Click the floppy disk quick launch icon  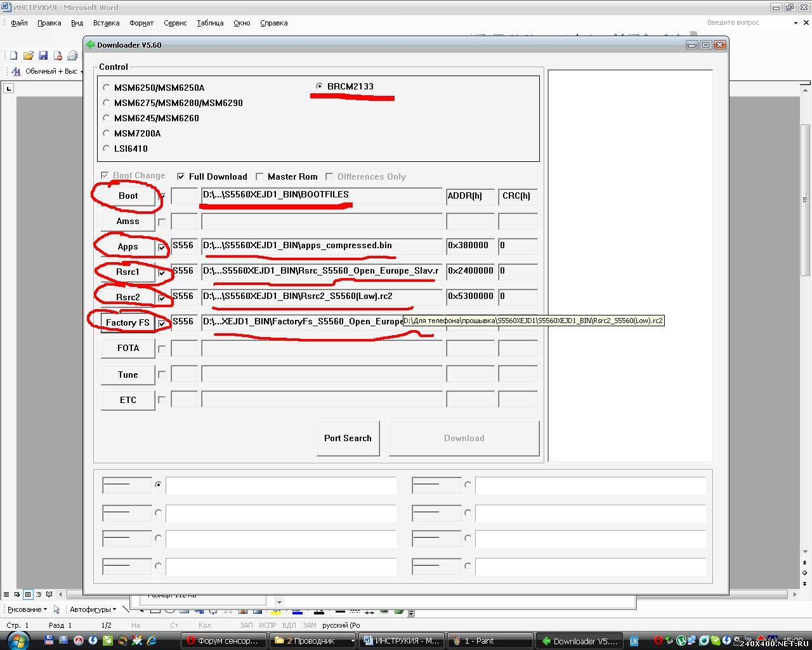[49, 640]
